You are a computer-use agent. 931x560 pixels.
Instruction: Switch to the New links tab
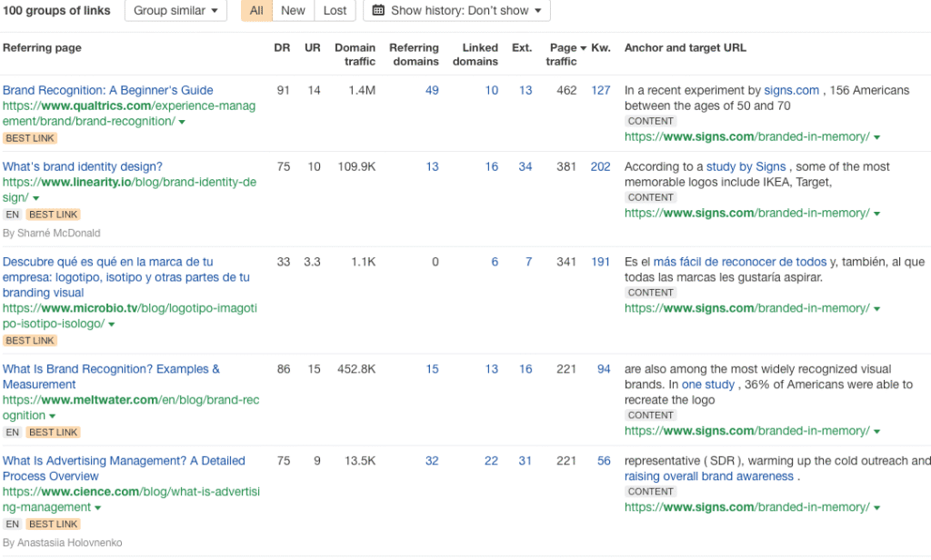click(x=293, y=11)
